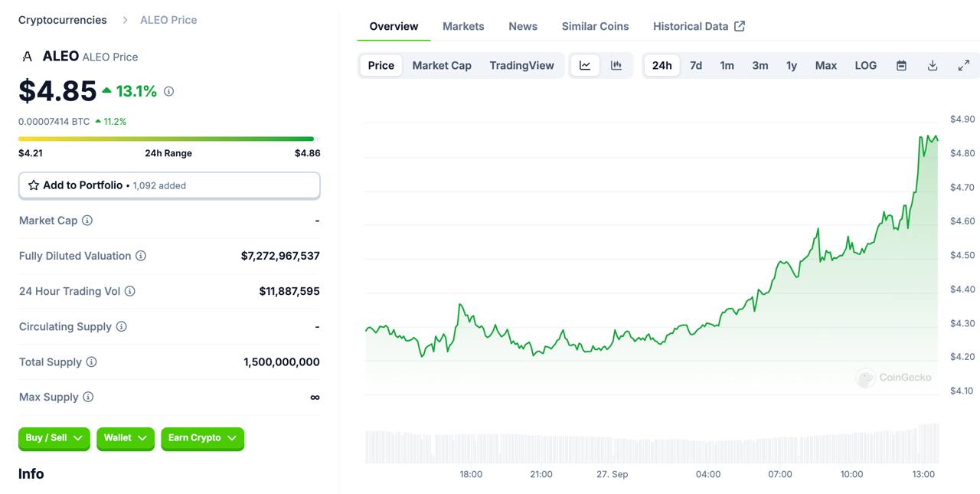Click the 24h Range price bar
This screenshot has height=494, width=980.
click(166, 139)
